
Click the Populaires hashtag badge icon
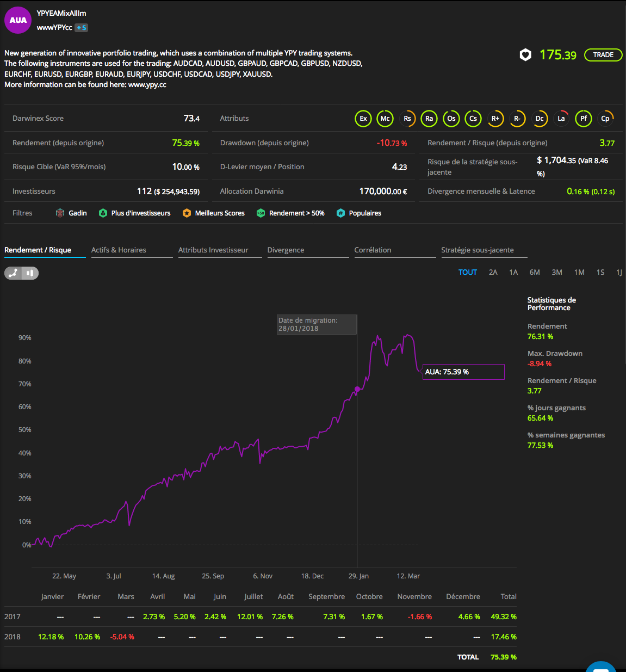click(x=340, y=213)
